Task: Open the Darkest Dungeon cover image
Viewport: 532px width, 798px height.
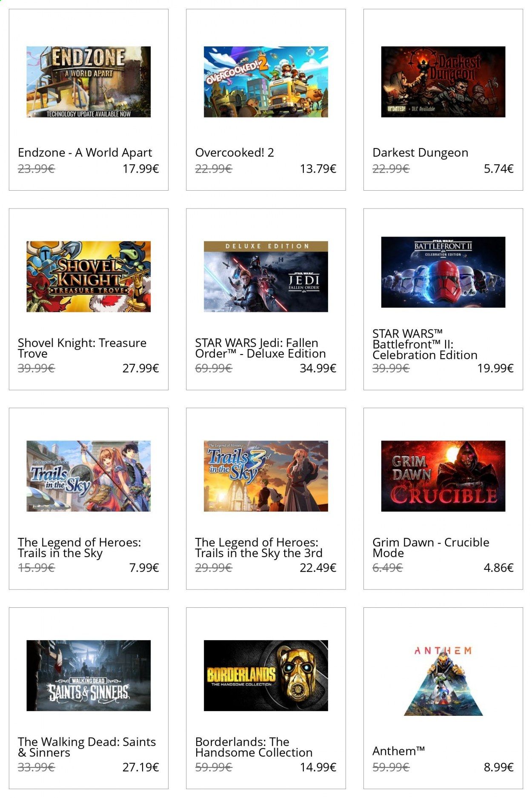Action: pyautogui.click(x=443, y=82)
